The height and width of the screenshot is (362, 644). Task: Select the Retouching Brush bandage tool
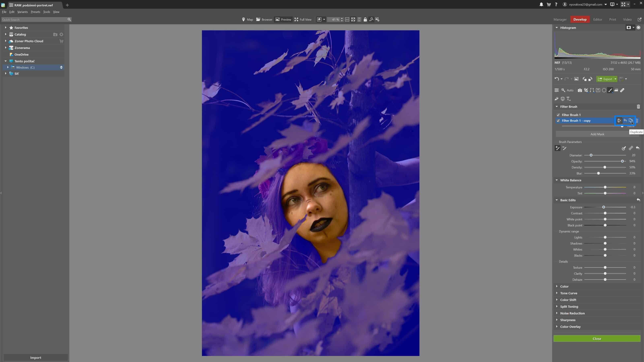[x=622, y=90]
